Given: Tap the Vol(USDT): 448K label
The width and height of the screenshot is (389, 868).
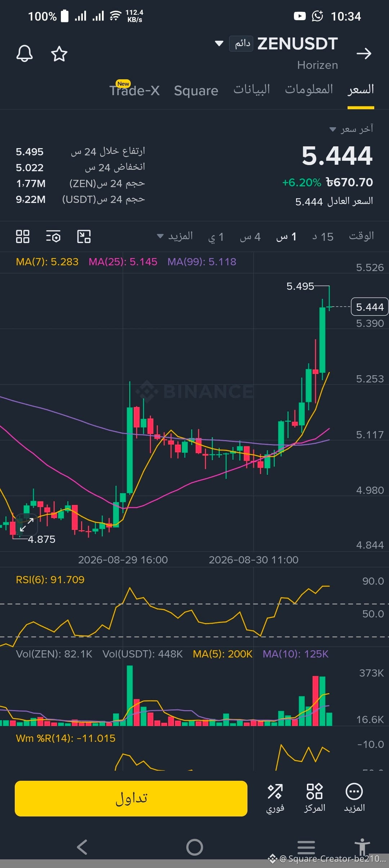Looking at the screenshot, I should pos(143,654).
